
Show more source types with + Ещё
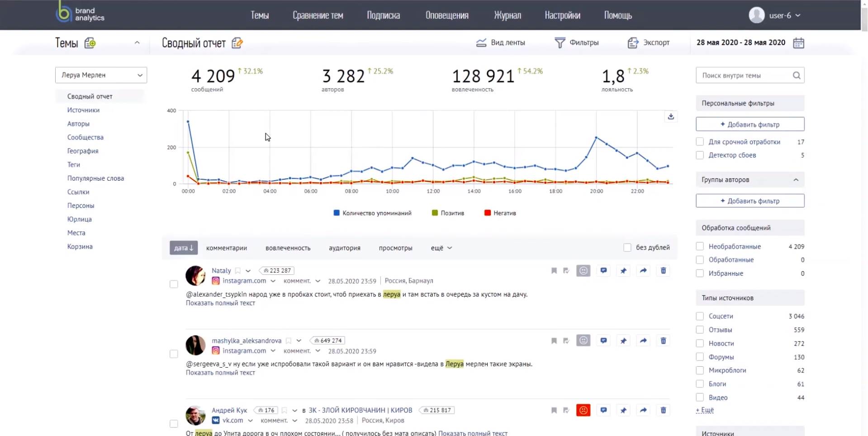click(x=705, y=410)
